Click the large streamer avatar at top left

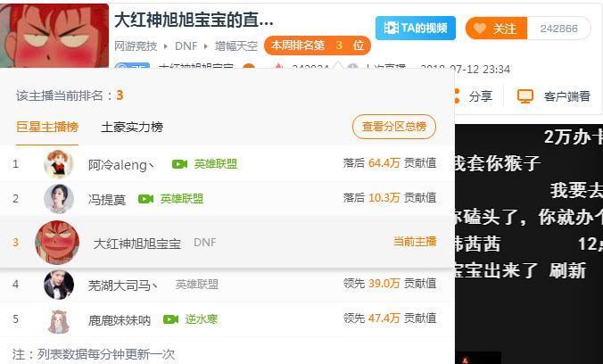54,36
